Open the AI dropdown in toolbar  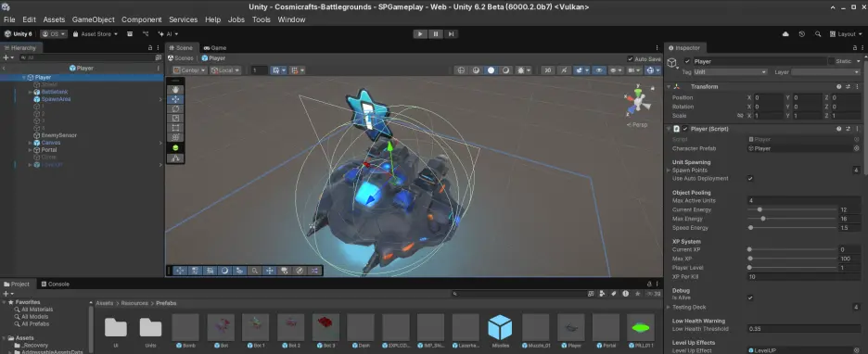pyautogui.click(x=168, y=33)
